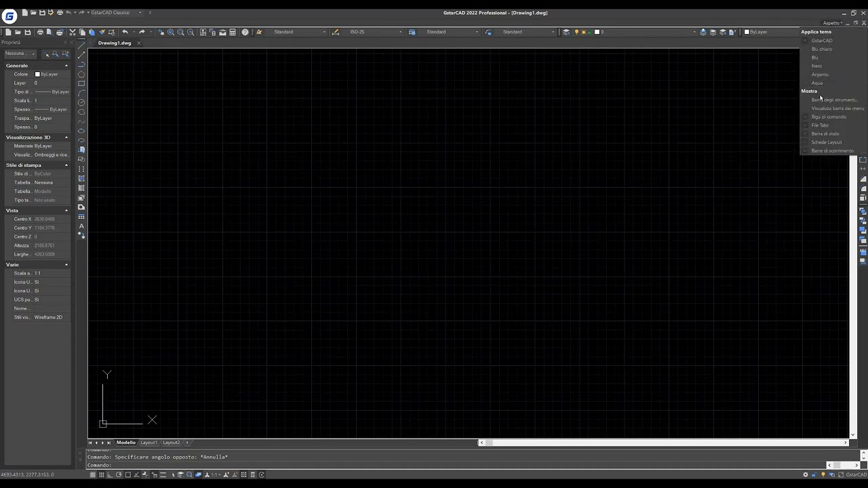This screenshot has width=868, height=488.
Task: Select the Rectangle tool in draw toolbar
Action: 81,83
